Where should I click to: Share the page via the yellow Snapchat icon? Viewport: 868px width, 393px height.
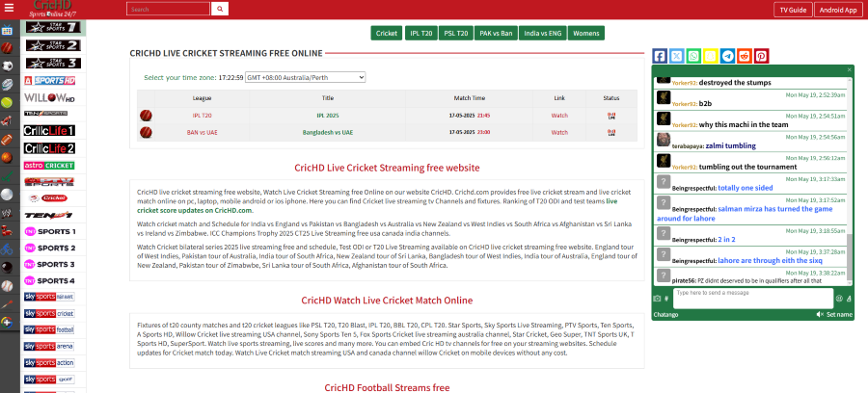(711, 56)
